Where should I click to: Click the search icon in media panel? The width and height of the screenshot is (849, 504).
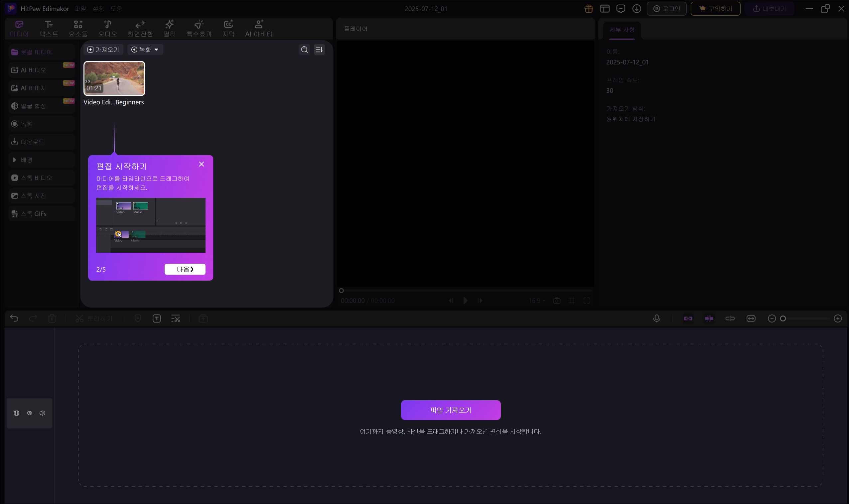[x=304, y=50]
